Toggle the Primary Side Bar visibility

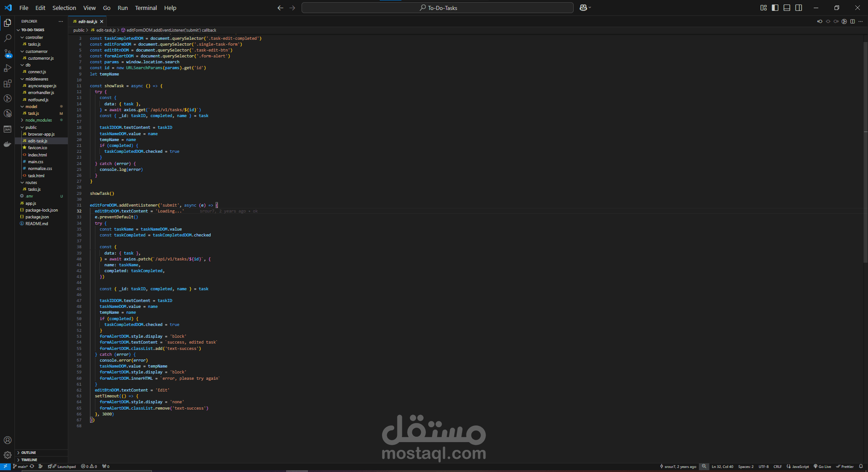(x=775, y=8)
